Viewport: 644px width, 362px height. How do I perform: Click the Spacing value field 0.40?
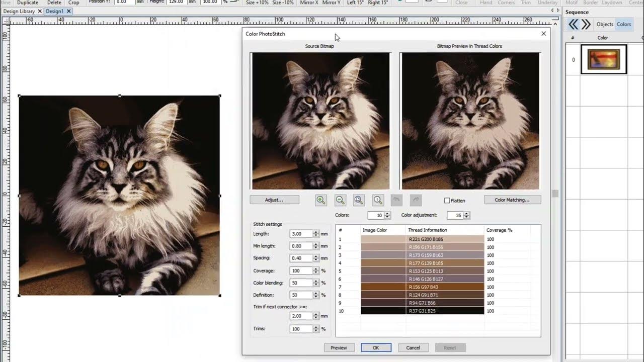click(301, 258)
